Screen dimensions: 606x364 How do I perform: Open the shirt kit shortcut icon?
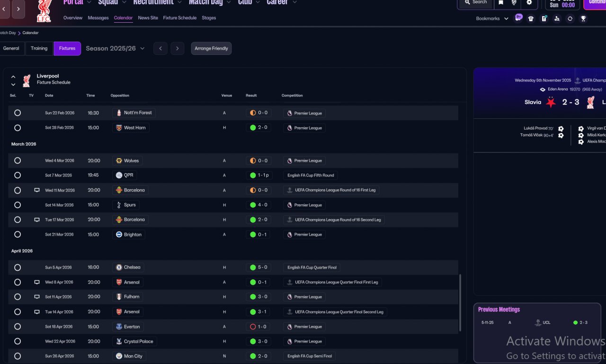pyautogui.click(x=531, y=18)
